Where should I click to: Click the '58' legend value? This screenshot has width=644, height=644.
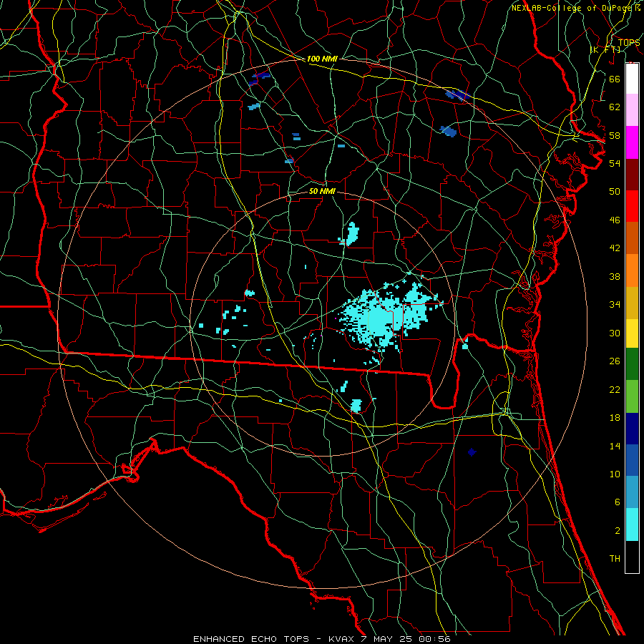pyautogui.click(x=615, y=135)
